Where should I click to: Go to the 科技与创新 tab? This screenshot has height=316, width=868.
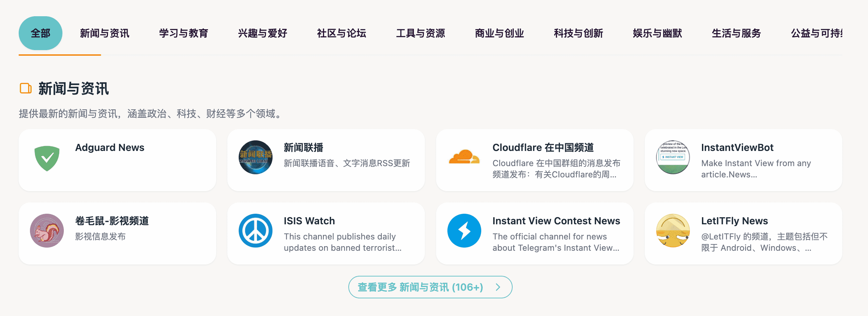[579, 33]
